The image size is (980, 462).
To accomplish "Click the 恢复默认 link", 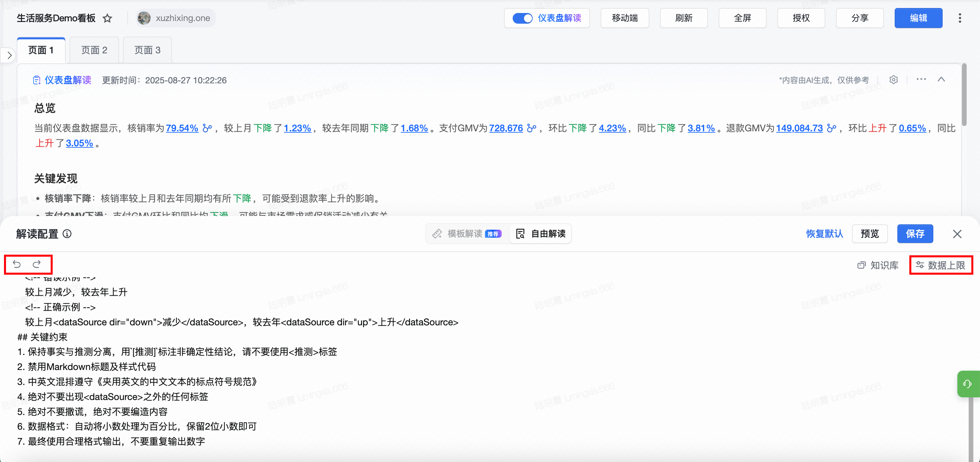I will click(x=824, y=234).
